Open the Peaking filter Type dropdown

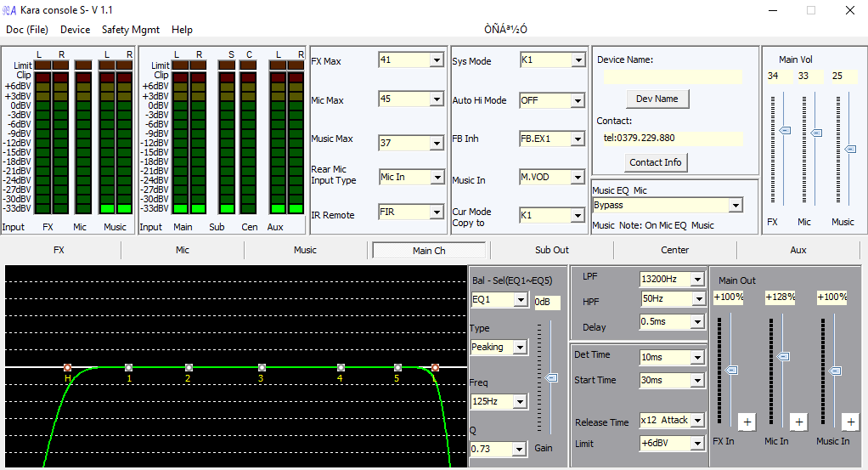(520, 348)
